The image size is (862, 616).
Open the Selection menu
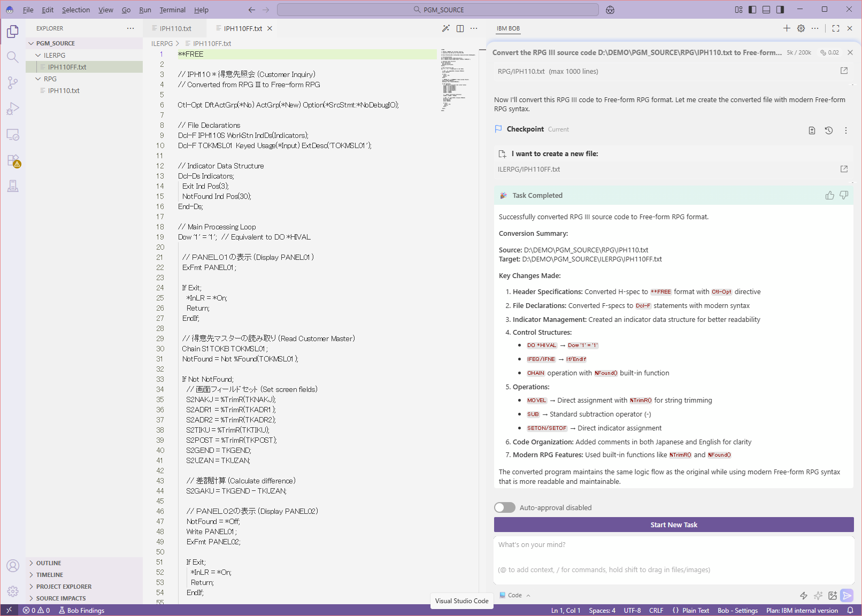click(76, 10)
